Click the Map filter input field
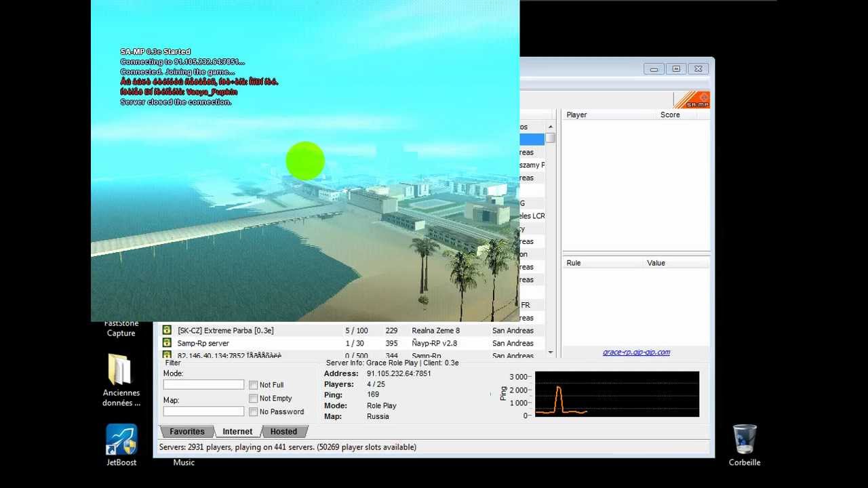Screen dimensions: 868x488 pos(203,411)
